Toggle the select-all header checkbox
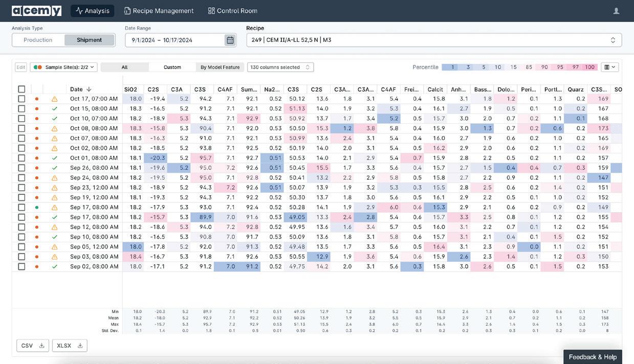 click(x=21, y=89)
